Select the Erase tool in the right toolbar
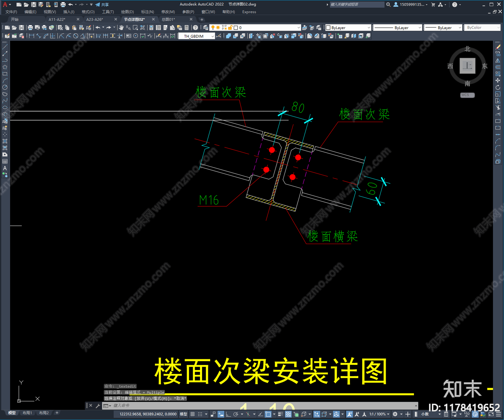This screenshot has width=504, height=420. coord(498,47)
